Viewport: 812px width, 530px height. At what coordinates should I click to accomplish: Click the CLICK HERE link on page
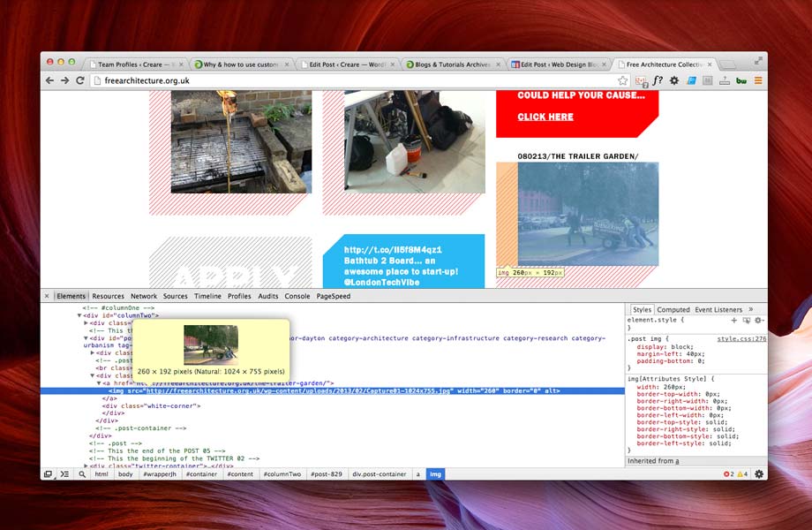(x=545, y=117)
